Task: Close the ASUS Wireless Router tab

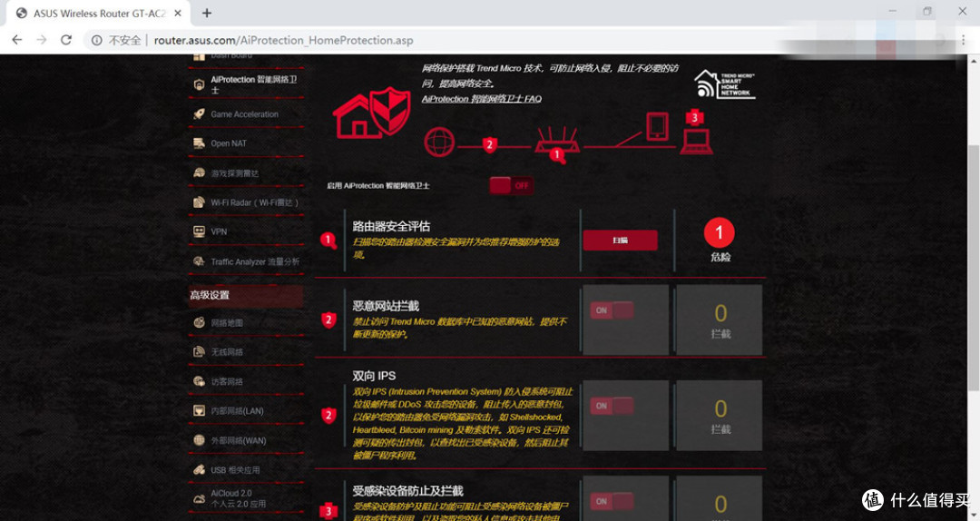Action: tap(178, 13)
